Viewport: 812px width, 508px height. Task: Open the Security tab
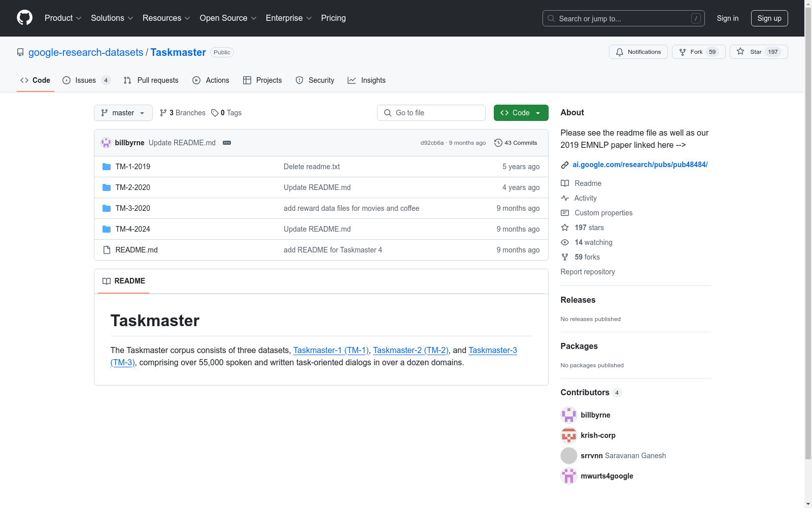pyautogui.click(x=315, y=80)
